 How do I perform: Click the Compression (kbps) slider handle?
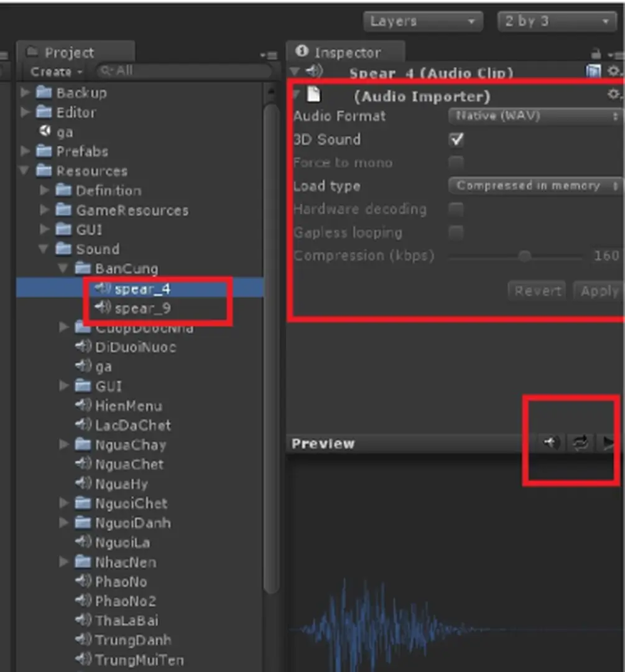click(x=524, y=256)
